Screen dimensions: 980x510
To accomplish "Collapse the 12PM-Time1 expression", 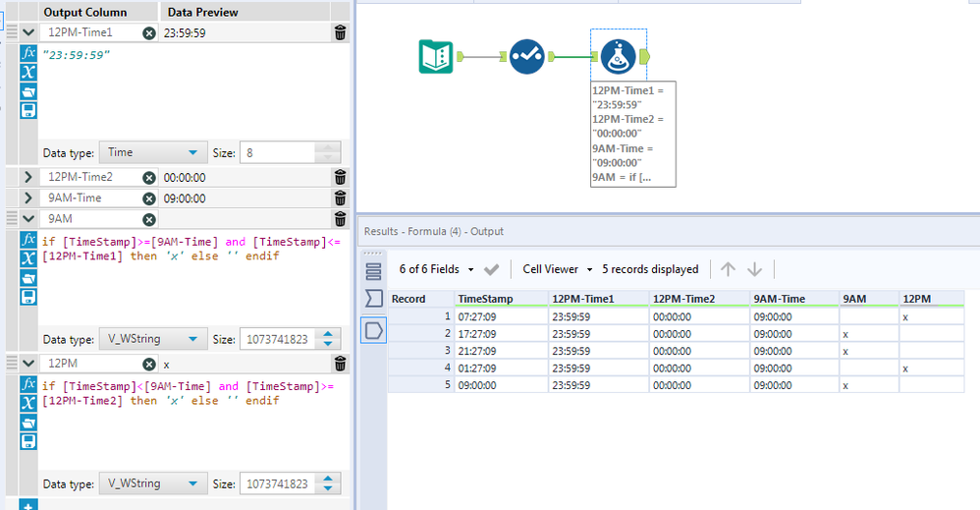I will 27,33.
